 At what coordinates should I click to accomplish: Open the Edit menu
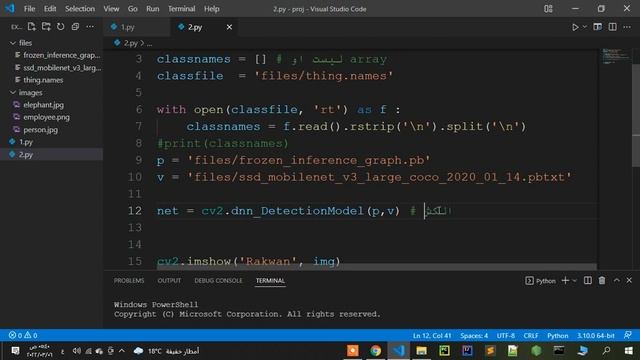click(x=50, y=9)
